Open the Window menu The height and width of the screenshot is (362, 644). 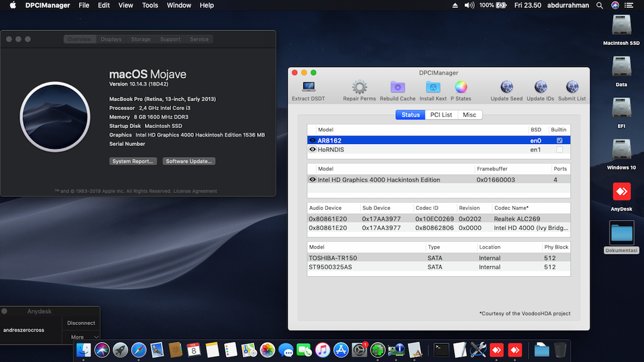(178, 5)
